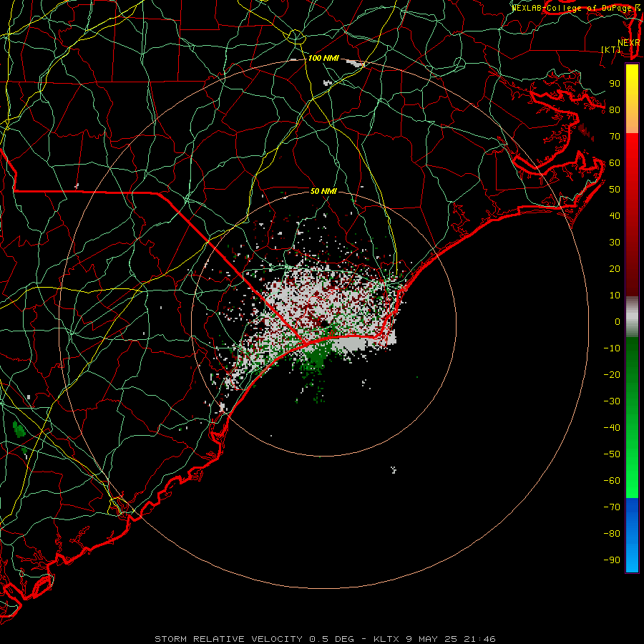Viewport: 644px width, 644px height.
Task: Click the -40 value on velocity scale
Action: [612, 428]
